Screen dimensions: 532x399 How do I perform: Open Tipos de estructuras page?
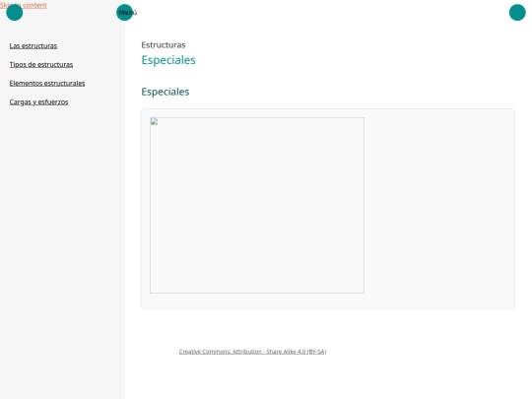click(41, 64)
